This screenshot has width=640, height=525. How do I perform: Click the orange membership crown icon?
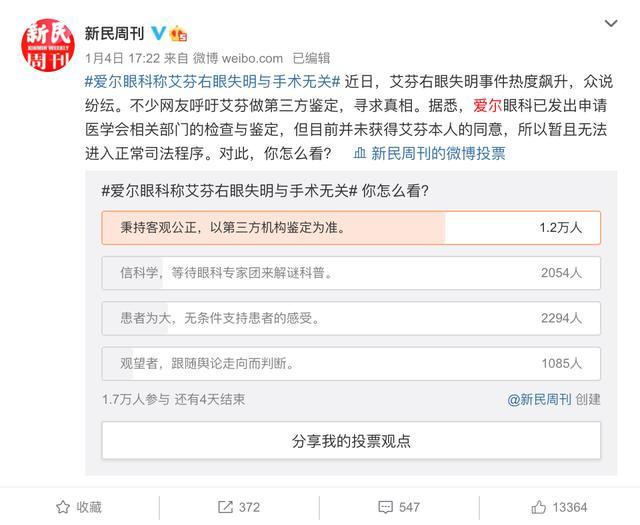(179, 33)
